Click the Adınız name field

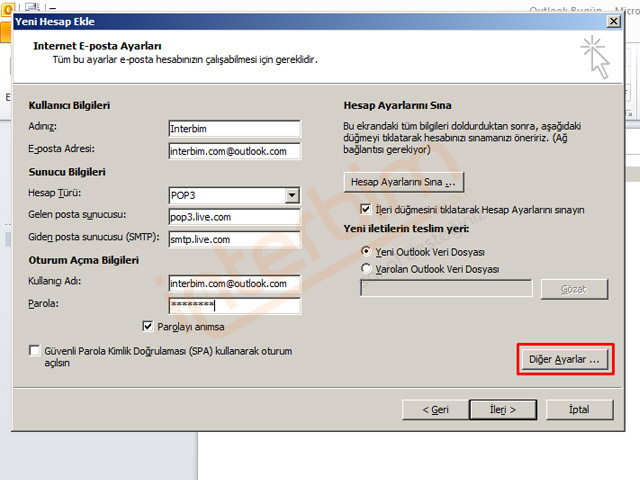(234, 129)
